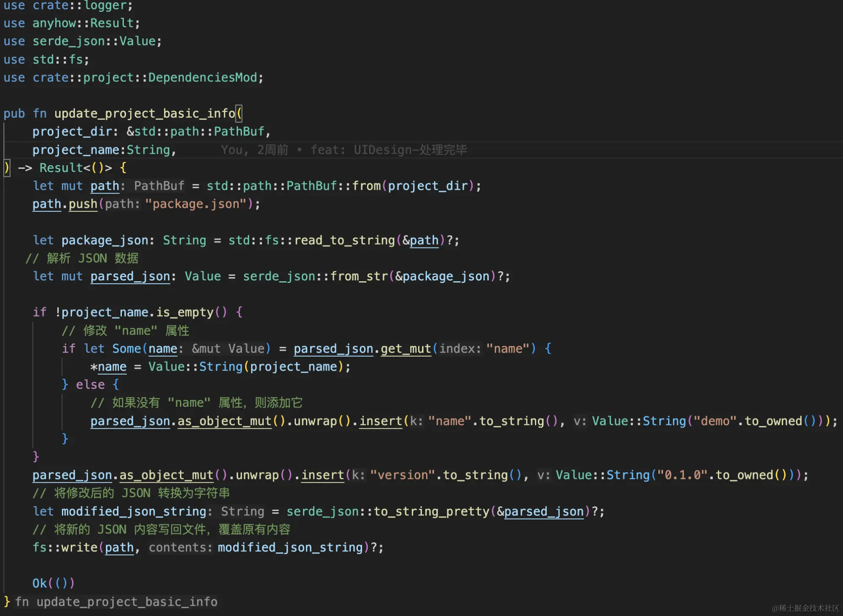Click the get_mut method call
Image resolution: width=843 pixels, height=616 pixels.
point(405,349)
